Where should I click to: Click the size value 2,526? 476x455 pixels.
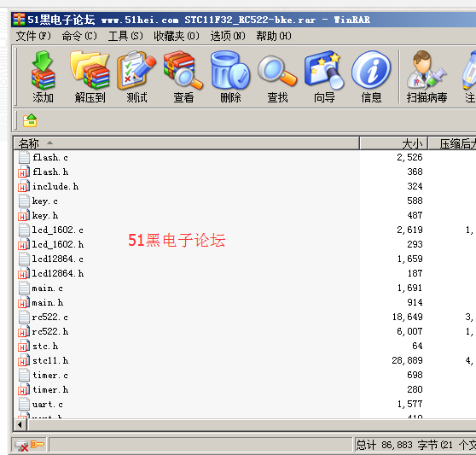point(409,157)
